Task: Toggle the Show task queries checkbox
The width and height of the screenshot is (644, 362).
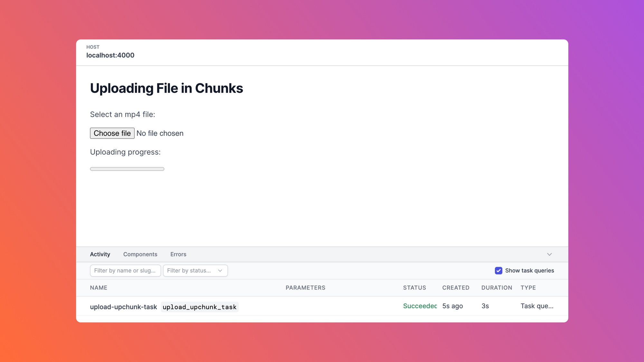Action: click(x=498, y=271)
